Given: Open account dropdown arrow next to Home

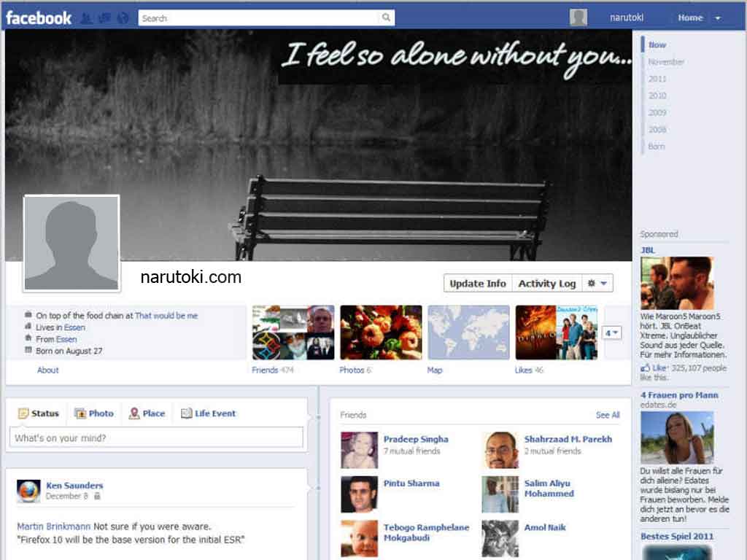Looking at the screenshot, I should [718, 18].
